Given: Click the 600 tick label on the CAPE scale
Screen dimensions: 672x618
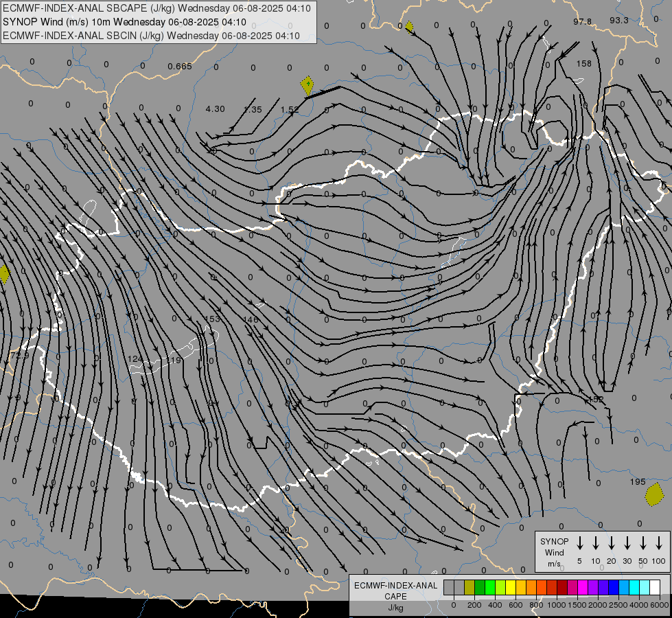Looking at the screenshot, I should tap(515, 605).
